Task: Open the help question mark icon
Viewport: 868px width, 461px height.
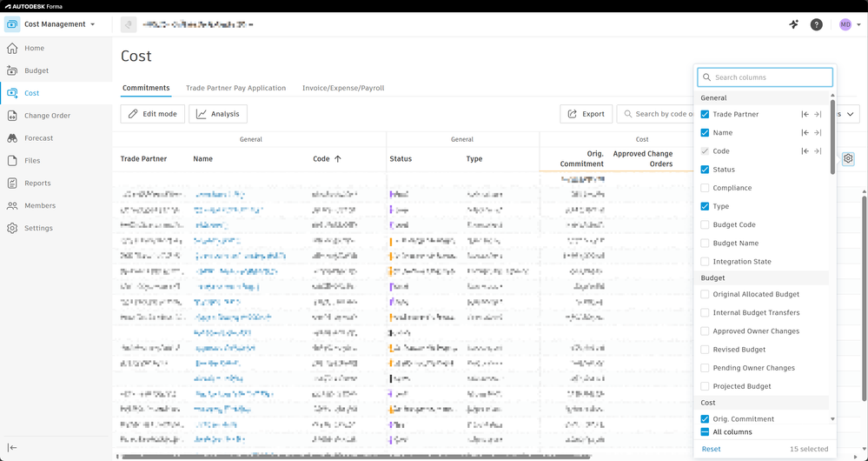Action: 817,24
